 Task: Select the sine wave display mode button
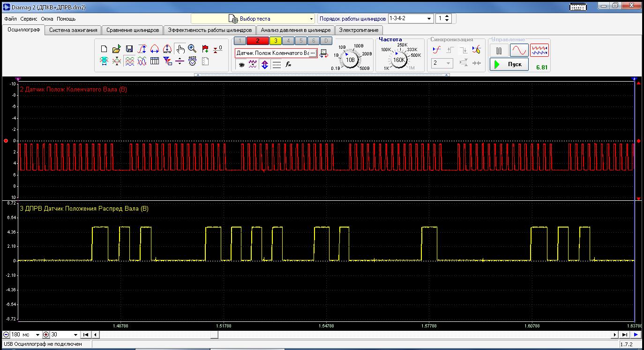point(519,50)
